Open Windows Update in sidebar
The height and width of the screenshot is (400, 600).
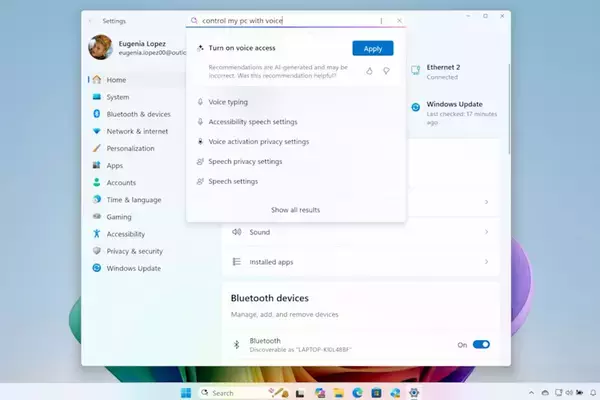point(136,268)
